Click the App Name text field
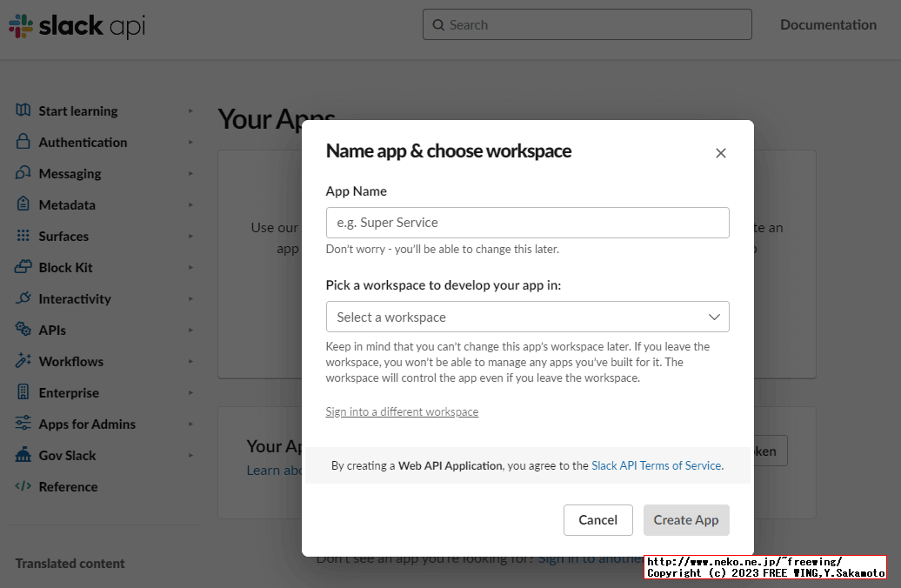The height and width of the screenshot is (588, 901). pos(527,223)
